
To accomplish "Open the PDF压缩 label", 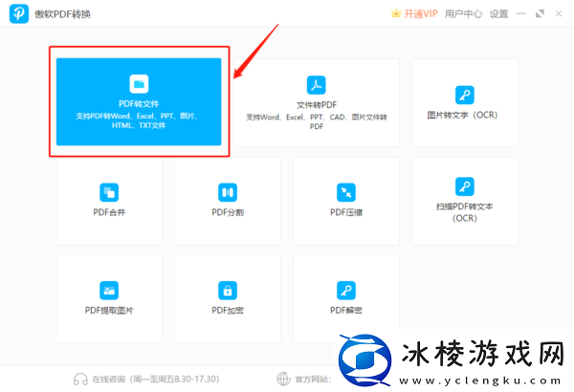I will coord(346,212).
